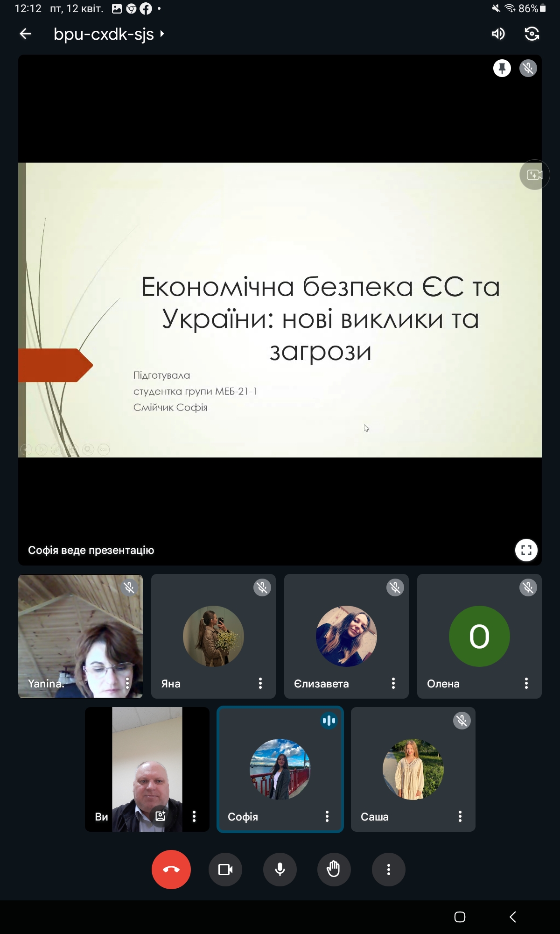
Task: Open options menu for Yanina
Action: [127, 683]
